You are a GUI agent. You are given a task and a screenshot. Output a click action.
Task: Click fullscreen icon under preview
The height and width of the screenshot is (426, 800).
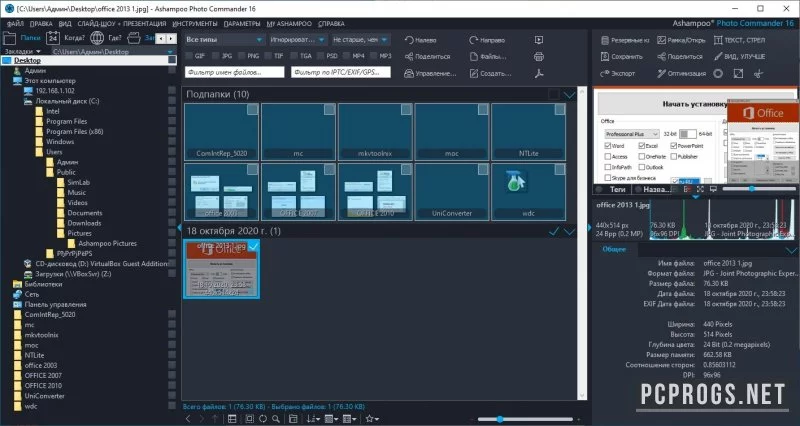click(x=700, y=189)
